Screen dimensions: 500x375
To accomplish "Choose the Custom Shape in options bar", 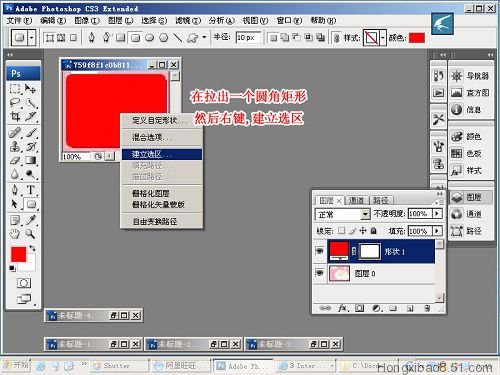I will 192,38.
